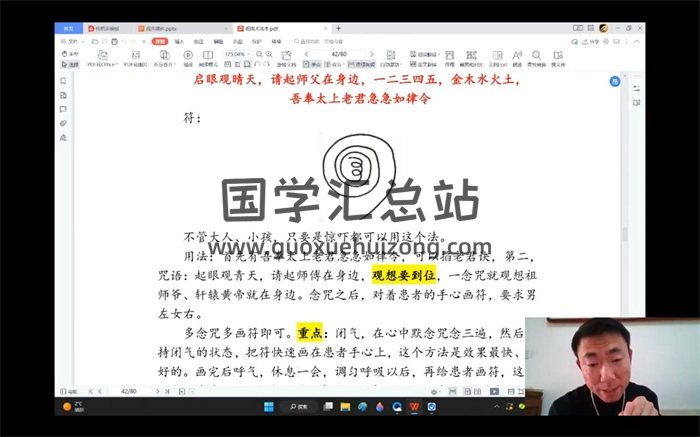Image resolution: width=700 pixels, height=437 pixels.
Task: Click the user avatar in title bar
Action: pos(604,28)
